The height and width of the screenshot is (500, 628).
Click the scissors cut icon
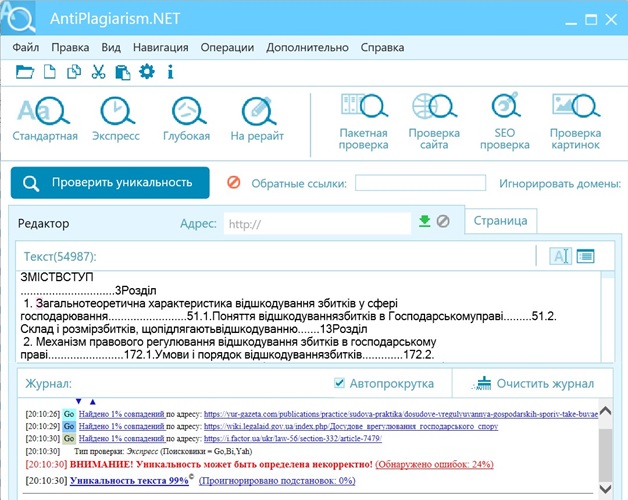[98, 71]
